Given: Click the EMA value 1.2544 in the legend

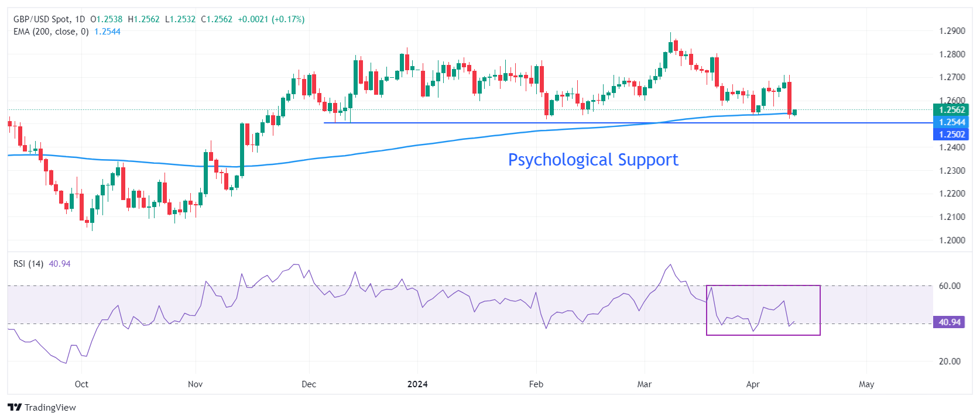Looking at the screenshot, I should 108,32.
